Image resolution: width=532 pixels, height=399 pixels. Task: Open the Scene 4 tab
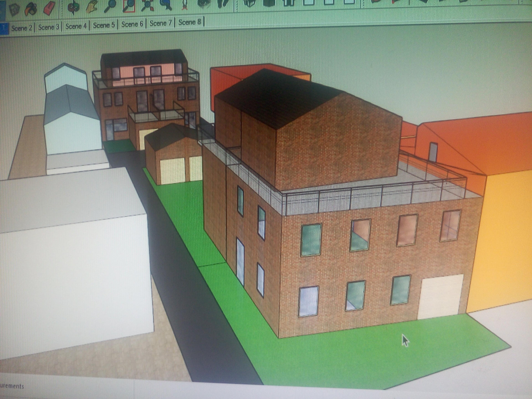point(76,26)
